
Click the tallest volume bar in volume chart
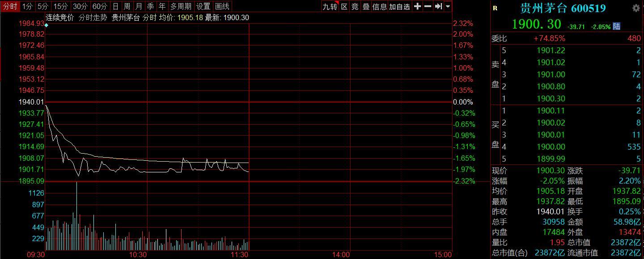pos(76,216)
